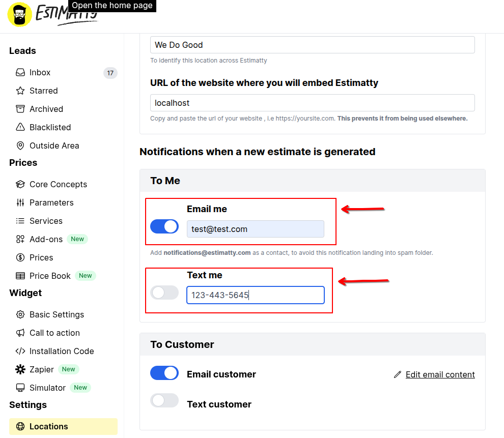Turn off the Email customer toggle
This screenshot has width=504, height=438.
point(164,373)
